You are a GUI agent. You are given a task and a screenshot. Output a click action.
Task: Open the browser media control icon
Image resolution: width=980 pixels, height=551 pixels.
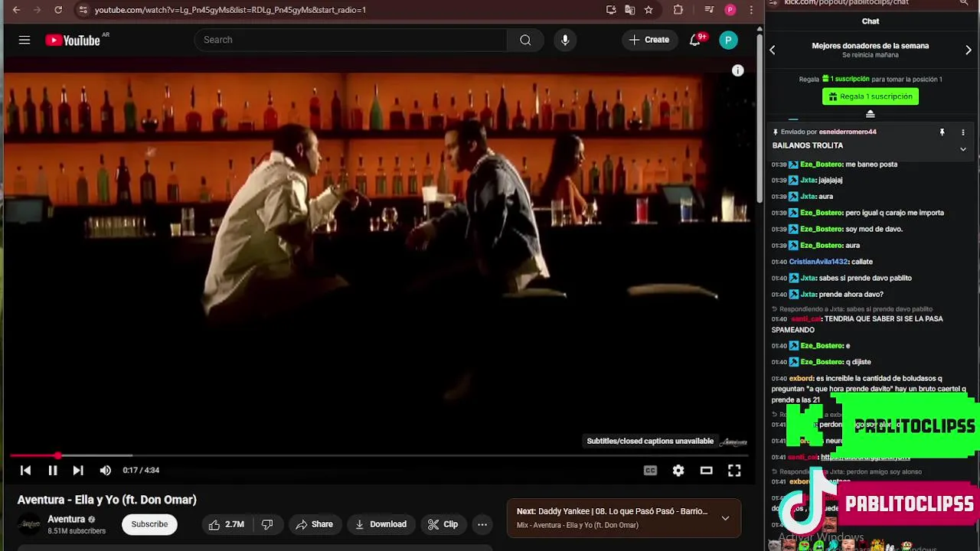click(709, 10)
